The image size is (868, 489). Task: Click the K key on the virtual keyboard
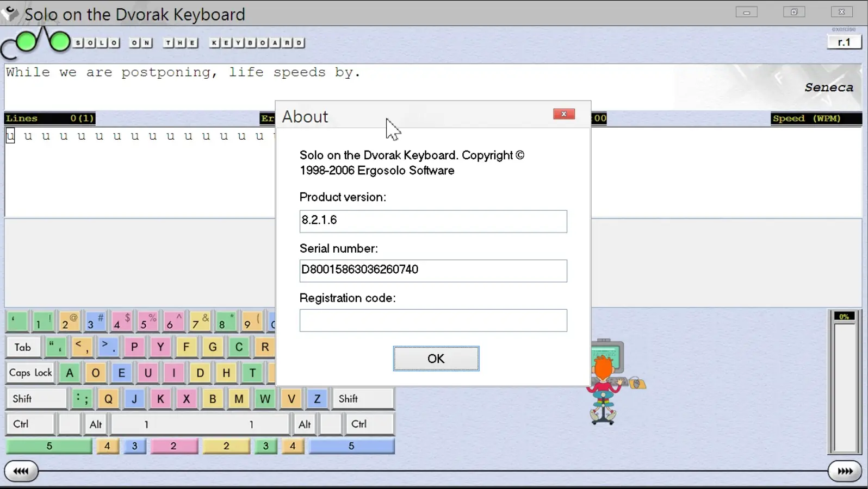160,399
